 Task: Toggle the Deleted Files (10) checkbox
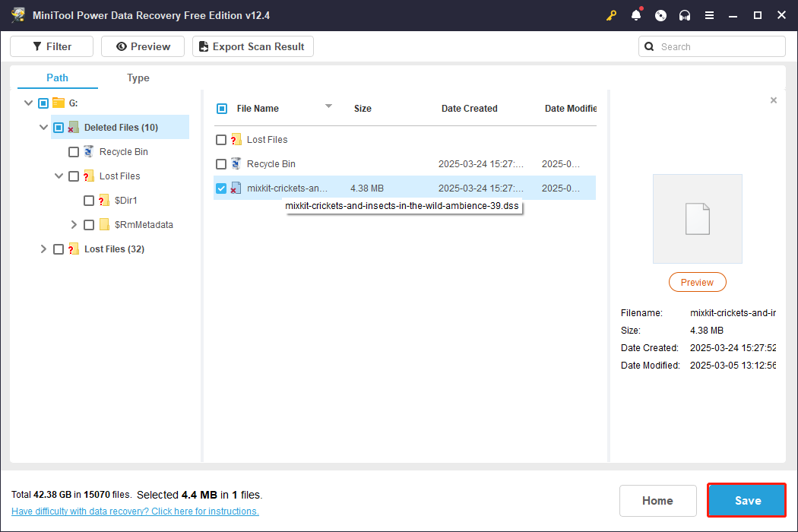(59, 127)
